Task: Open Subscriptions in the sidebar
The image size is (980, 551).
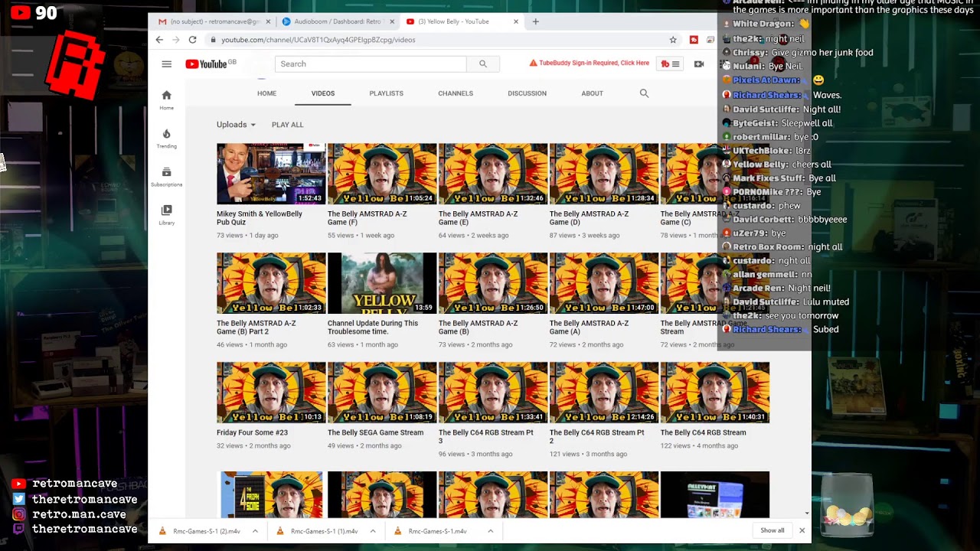Action: click(x=166, y=177)
